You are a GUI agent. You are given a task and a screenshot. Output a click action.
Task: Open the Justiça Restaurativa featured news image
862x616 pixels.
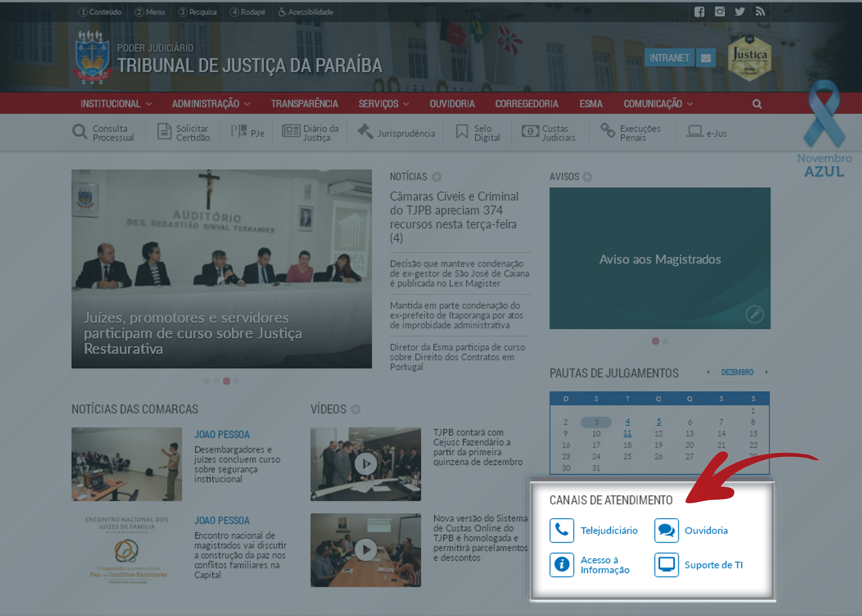(221, 269)
